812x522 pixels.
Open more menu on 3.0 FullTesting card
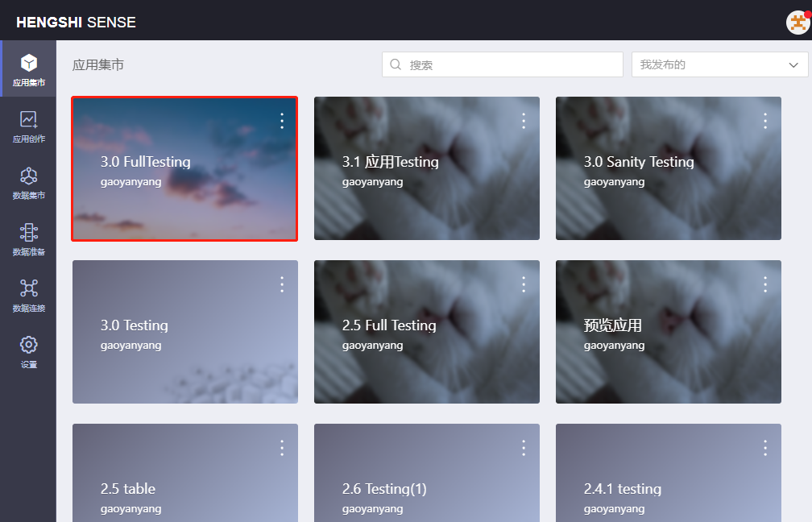(282, 121)
